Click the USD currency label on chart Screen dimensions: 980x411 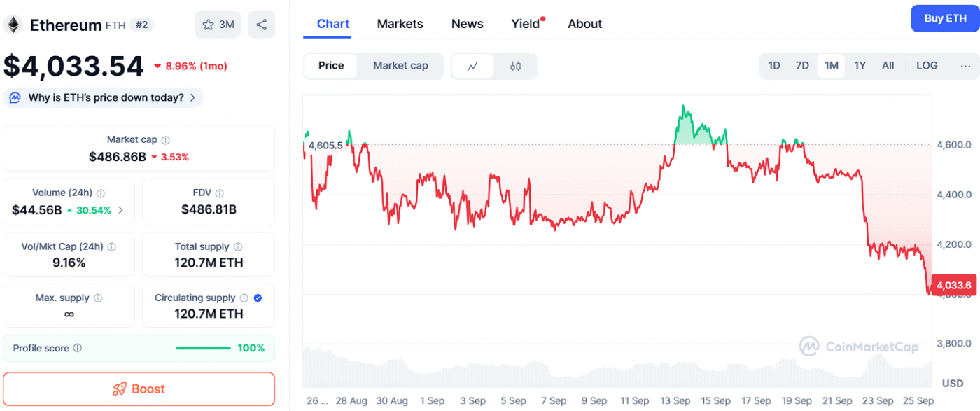pos(953,383)
